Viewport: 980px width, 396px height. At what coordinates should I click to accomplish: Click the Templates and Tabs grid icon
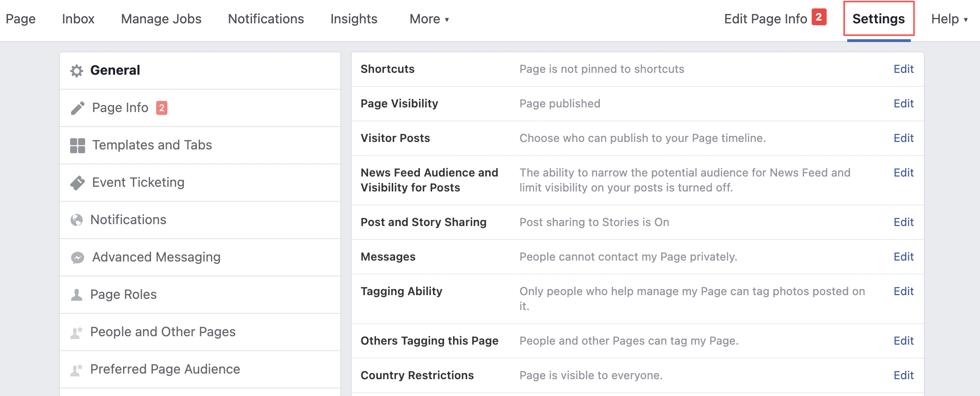[78, 145]
